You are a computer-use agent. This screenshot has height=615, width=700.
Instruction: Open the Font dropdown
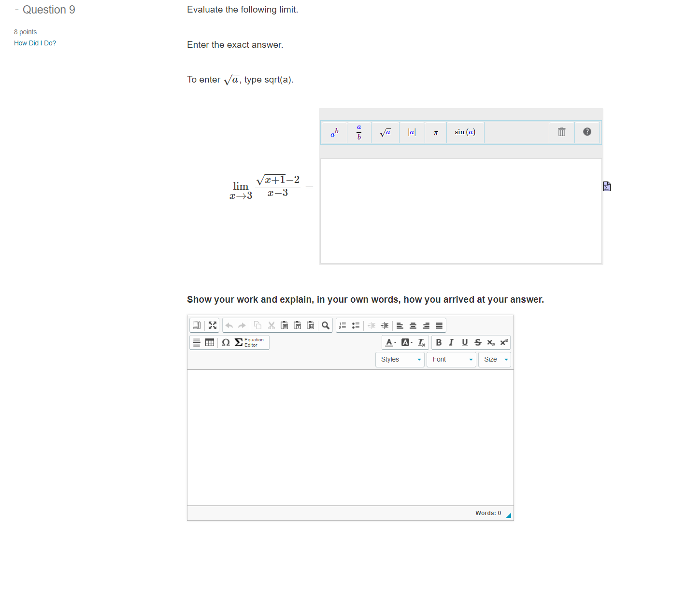pyautogui.click(x=450, y=359)
